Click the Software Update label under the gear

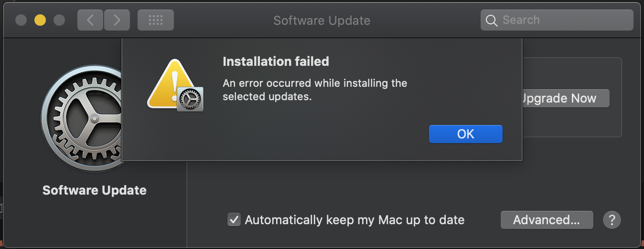click(94, 190)
